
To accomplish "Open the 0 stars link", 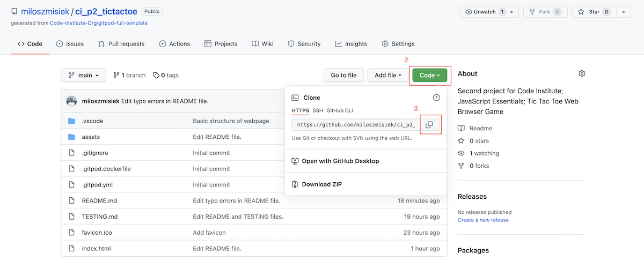I will point(473,141).
